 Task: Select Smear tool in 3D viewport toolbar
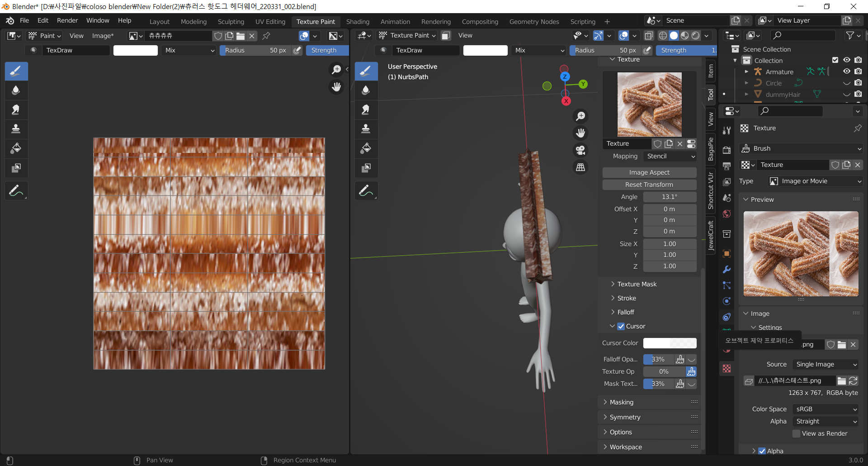coord(366,109)
